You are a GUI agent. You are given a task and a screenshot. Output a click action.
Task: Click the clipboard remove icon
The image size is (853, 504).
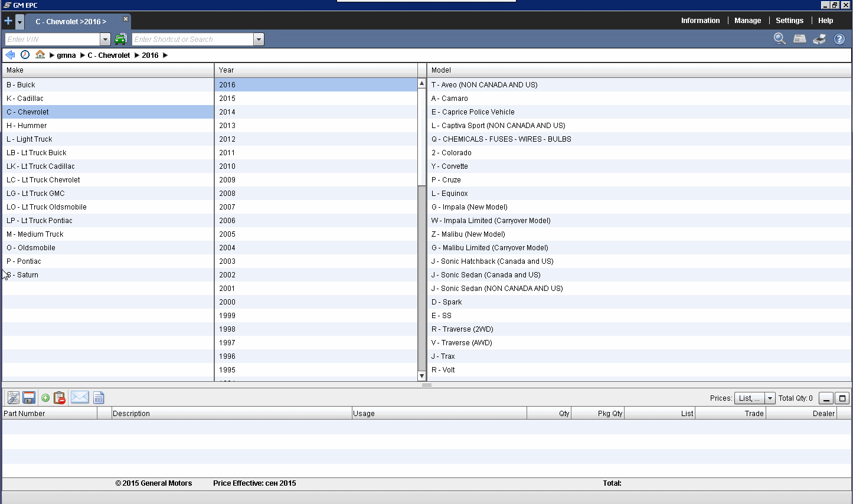[x=60, y=398]
